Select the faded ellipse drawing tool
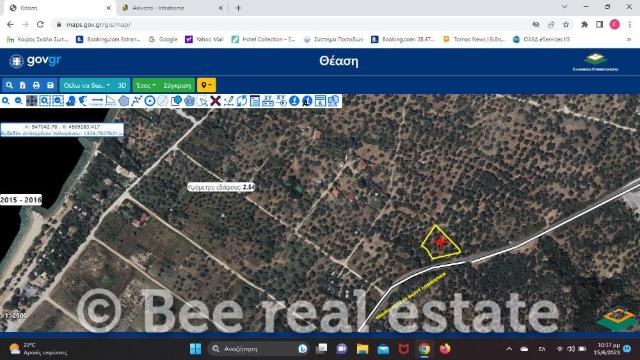The image size is (640, 360). pos(163,101)
